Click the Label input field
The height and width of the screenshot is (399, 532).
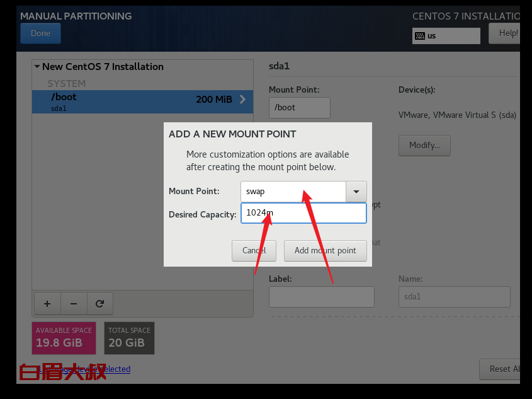[x=322, y=297]
